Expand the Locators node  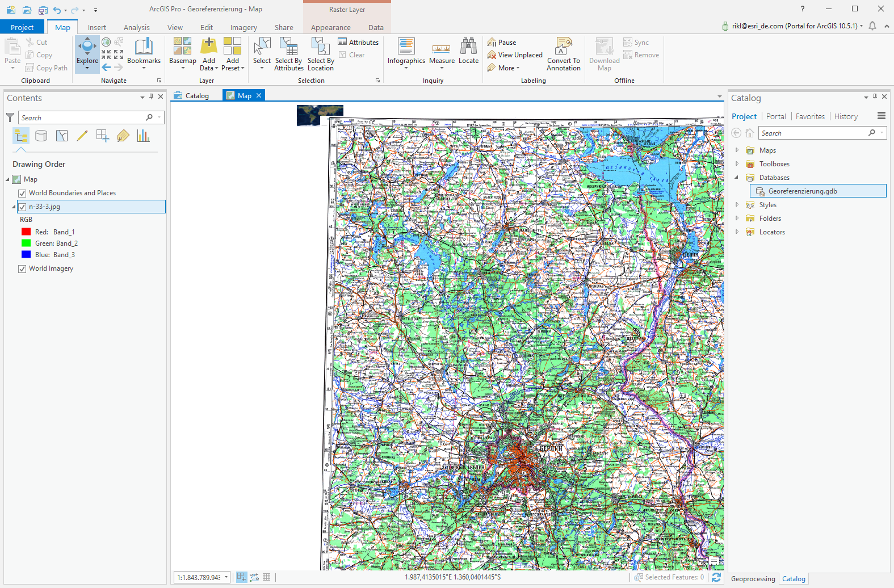coord(737,232)
